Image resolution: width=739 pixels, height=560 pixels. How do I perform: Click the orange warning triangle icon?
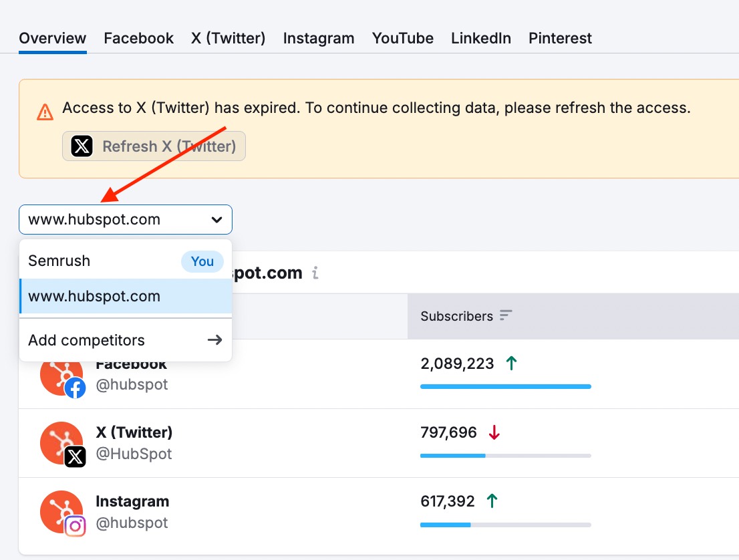(45, 112)
